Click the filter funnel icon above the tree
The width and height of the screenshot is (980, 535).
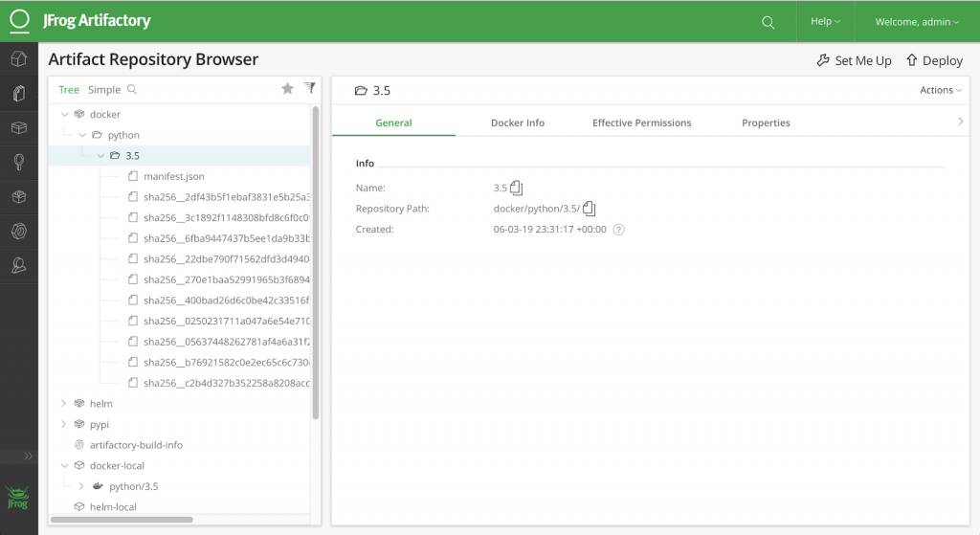pyautogui.click(x=309, y=88)
